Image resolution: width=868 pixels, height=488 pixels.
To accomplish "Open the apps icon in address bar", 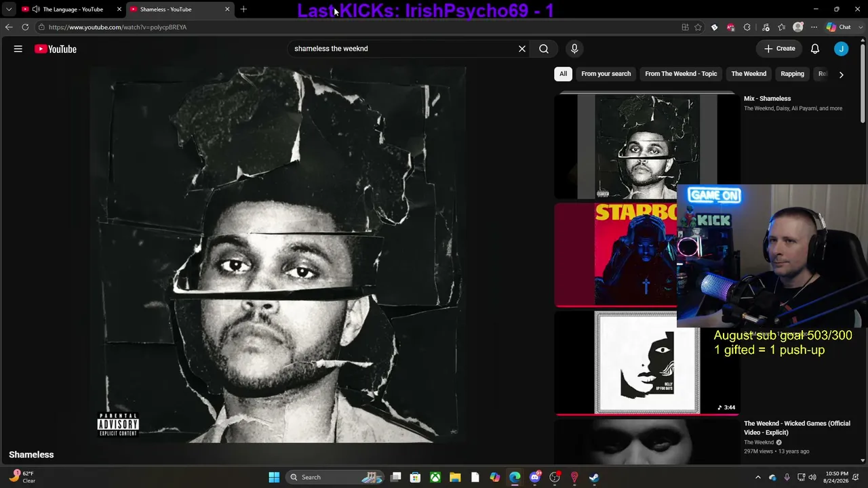I will (685, 27).
